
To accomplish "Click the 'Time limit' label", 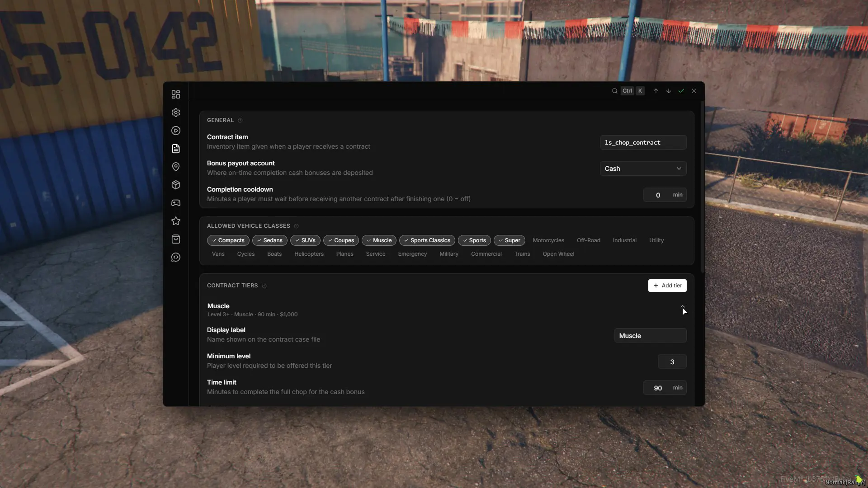I will pyautogui.click(x=222, y=382).
